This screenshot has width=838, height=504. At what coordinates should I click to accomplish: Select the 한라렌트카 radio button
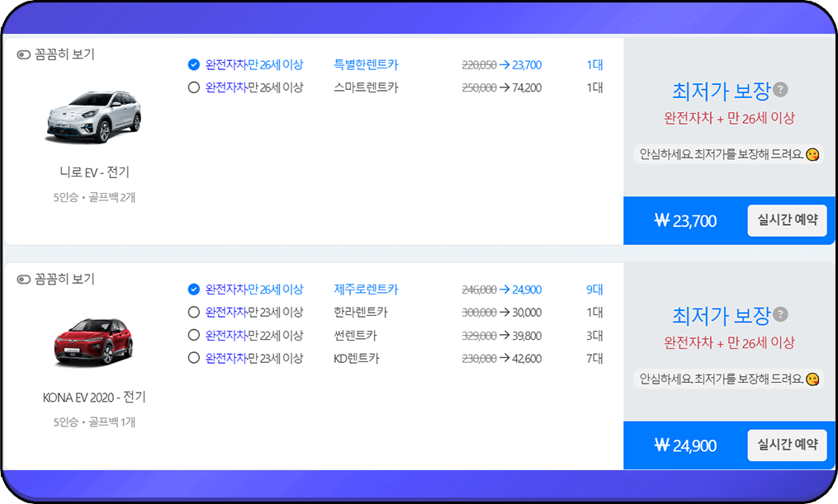click(192, 313)
